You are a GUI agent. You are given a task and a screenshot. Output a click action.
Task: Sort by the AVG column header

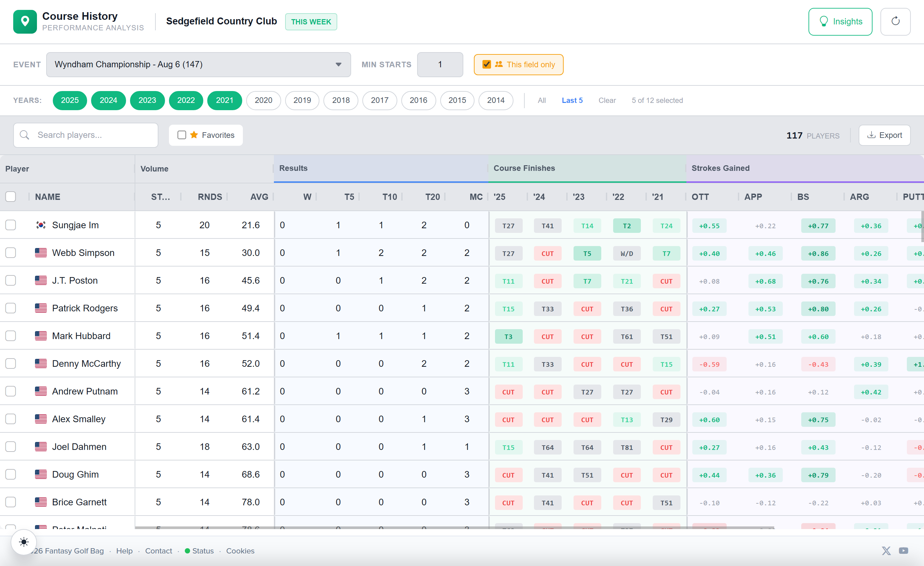pos(259,197)
